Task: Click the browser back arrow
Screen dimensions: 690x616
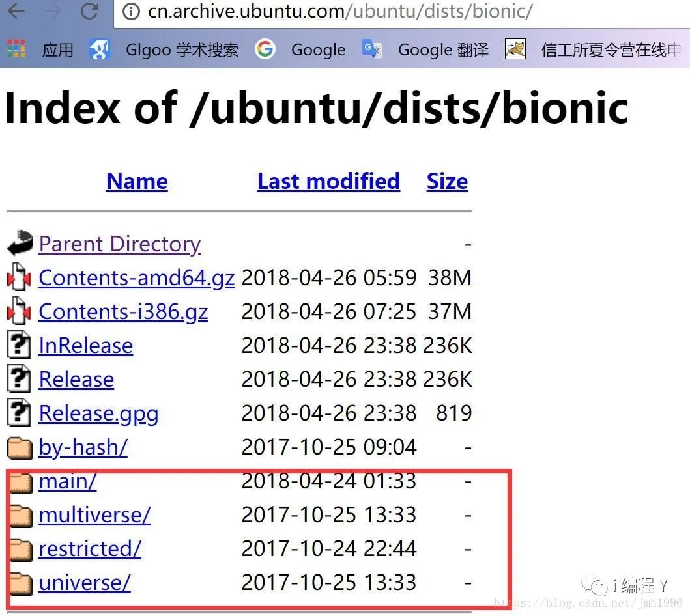Action: tap(16, 10)
